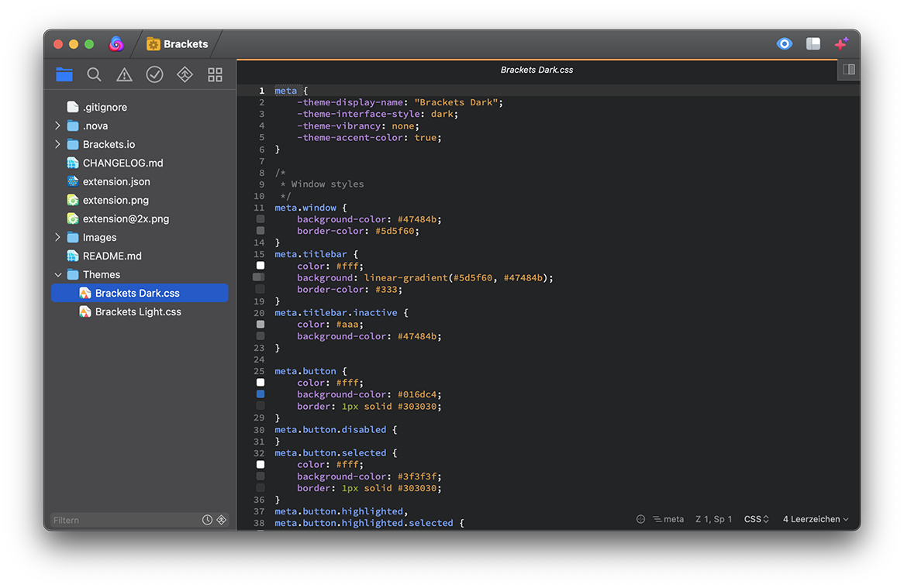Screen dimensions: 904x588
Task: Click the pink sparkle add icon
Action: [x=842, y=43]
